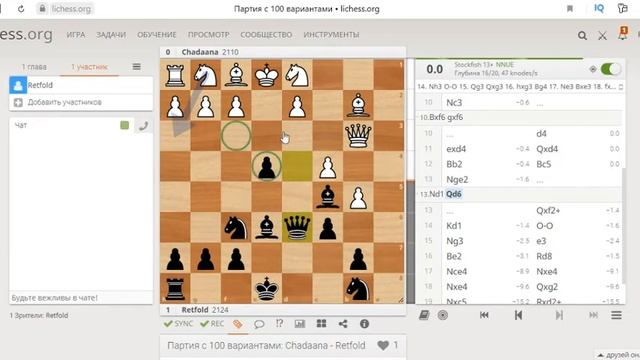Click the crossed swords challenge icon

(x=602, y=36)
